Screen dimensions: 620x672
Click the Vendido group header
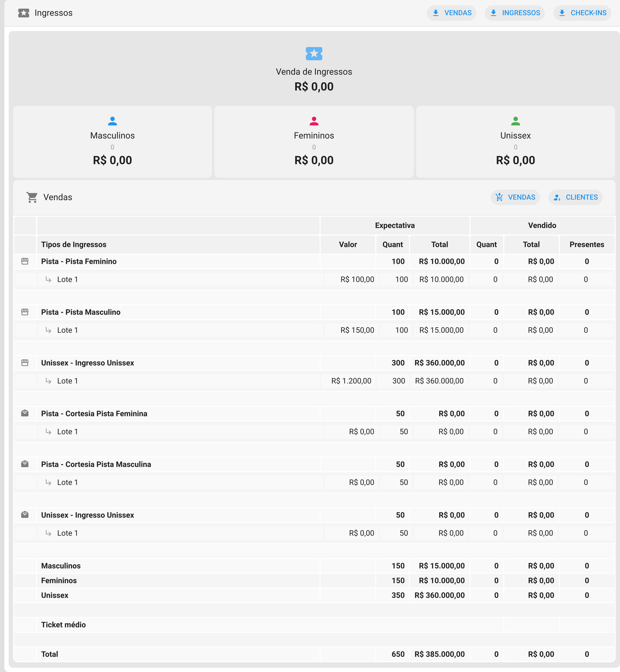tap(542, 225)
